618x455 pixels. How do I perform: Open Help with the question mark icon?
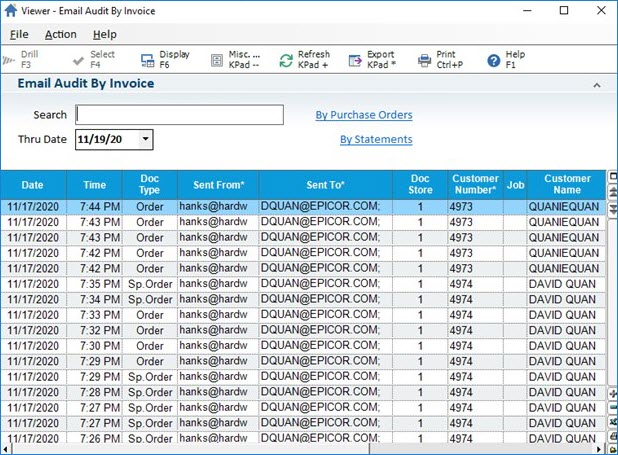493,60
